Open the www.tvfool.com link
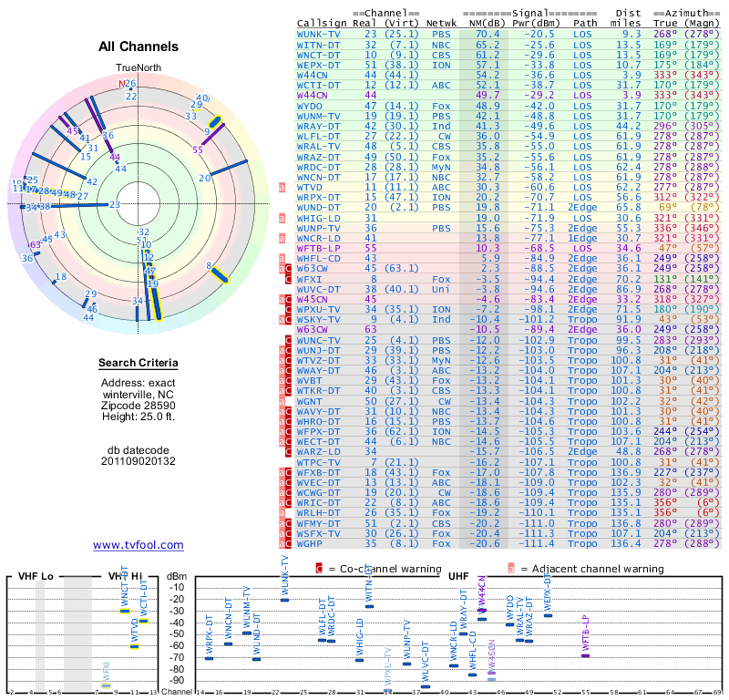 tap(139, 545)
